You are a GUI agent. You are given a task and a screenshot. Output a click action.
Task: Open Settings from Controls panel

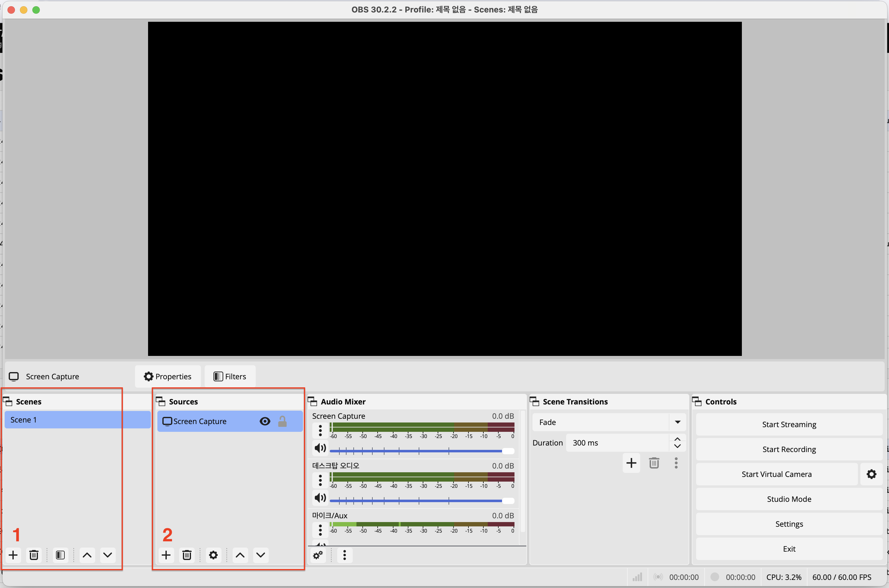coord(789,524)
